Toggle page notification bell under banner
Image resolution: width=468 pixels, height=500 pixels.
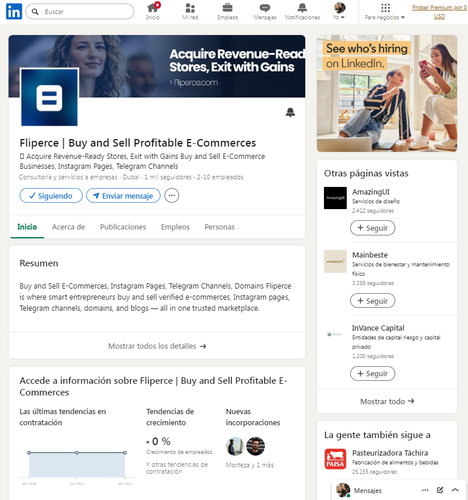coord(290,112)
